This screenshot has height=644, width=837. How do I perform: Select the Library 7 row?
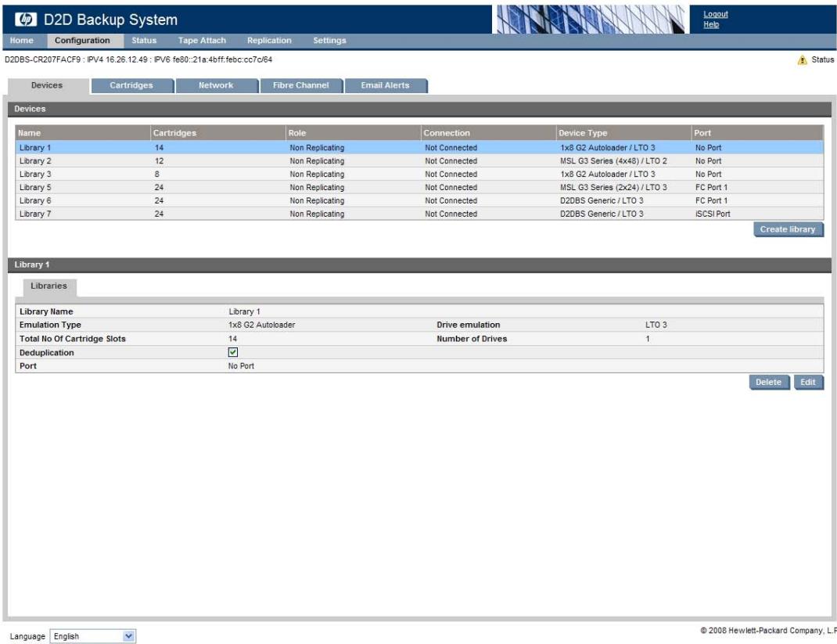[x=419, y=214]
